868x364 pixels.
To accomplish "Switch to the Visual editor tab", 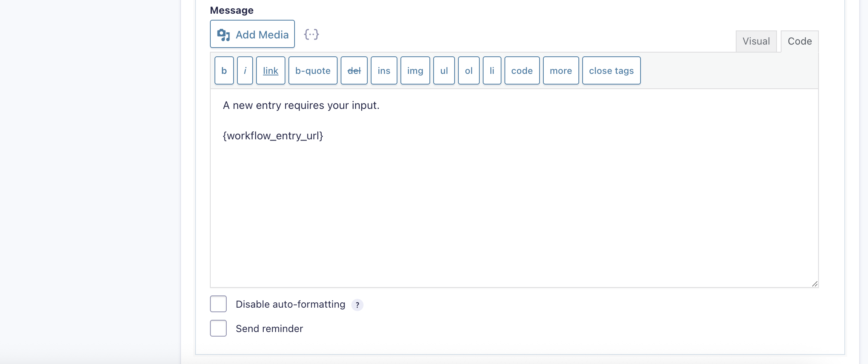I will pos(756,42).
